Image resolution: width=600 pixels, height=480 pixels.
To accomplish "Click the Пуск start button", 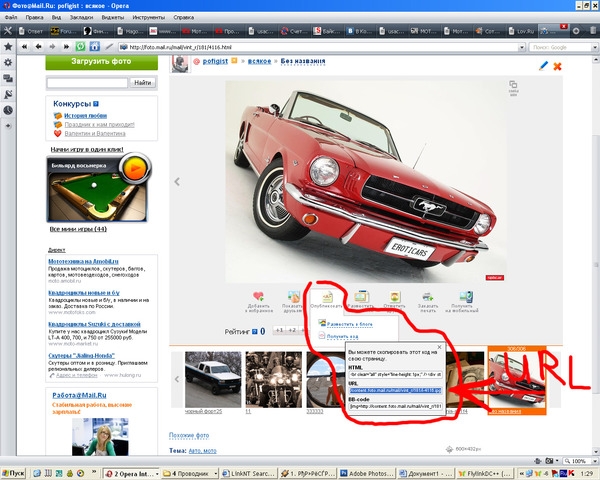I will 13,473.
